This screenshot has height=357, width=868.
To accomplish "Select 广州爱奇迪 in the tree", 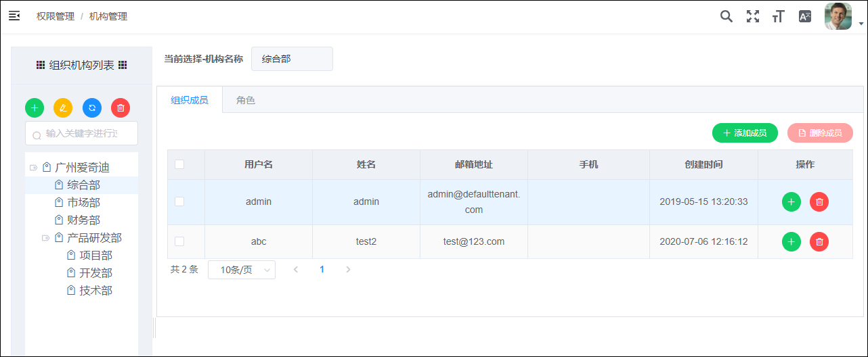I will point(82,167).
